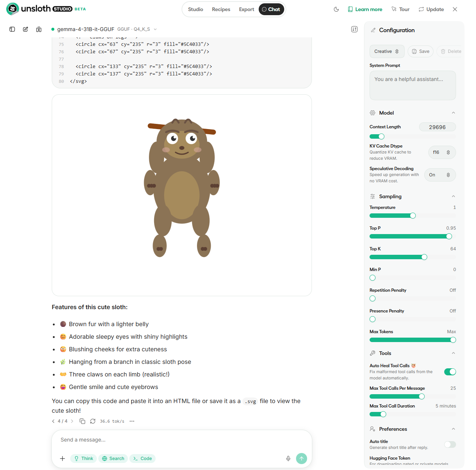Click the microphone voice input icon
This screenshot has height=470, width=476.
(288, 459)
